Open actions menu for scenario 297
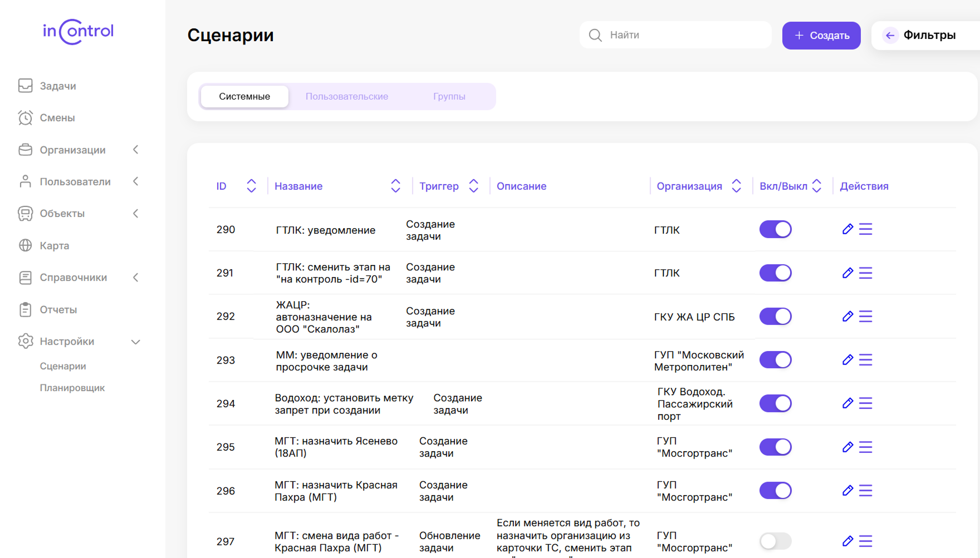980x558 pixels. pos(866,541)
